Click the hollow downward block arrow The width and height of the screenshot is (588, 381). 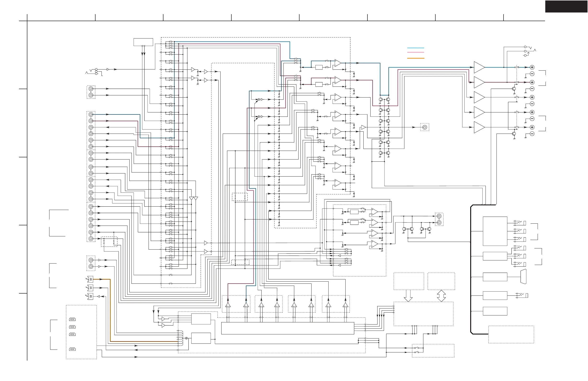point(408,296)
